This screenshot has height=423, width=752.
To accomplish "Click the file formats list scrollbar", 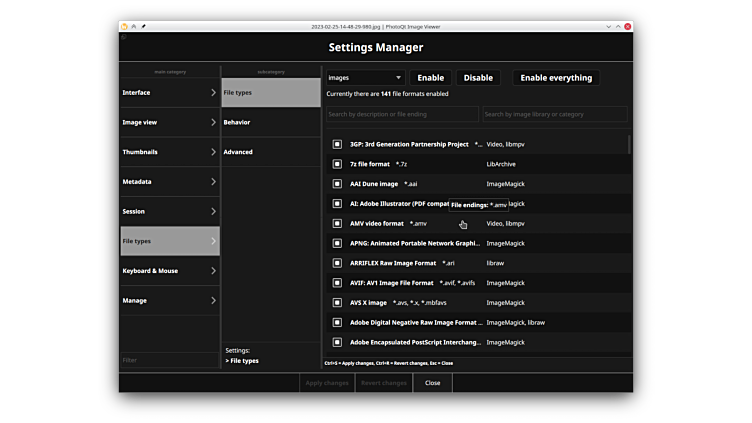I will [x=629, y=145].
